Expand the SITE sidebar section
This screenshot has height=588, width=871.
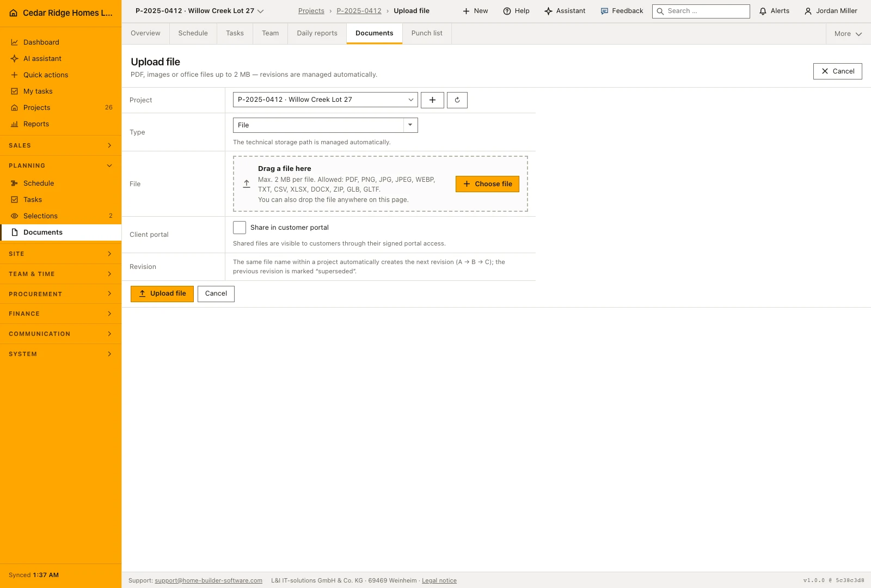[x=60, y=254]
